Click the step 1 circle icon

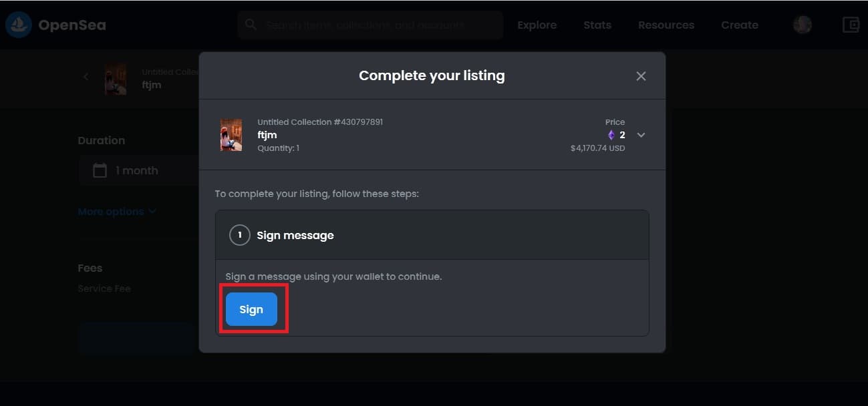click(x=240, y=235)
